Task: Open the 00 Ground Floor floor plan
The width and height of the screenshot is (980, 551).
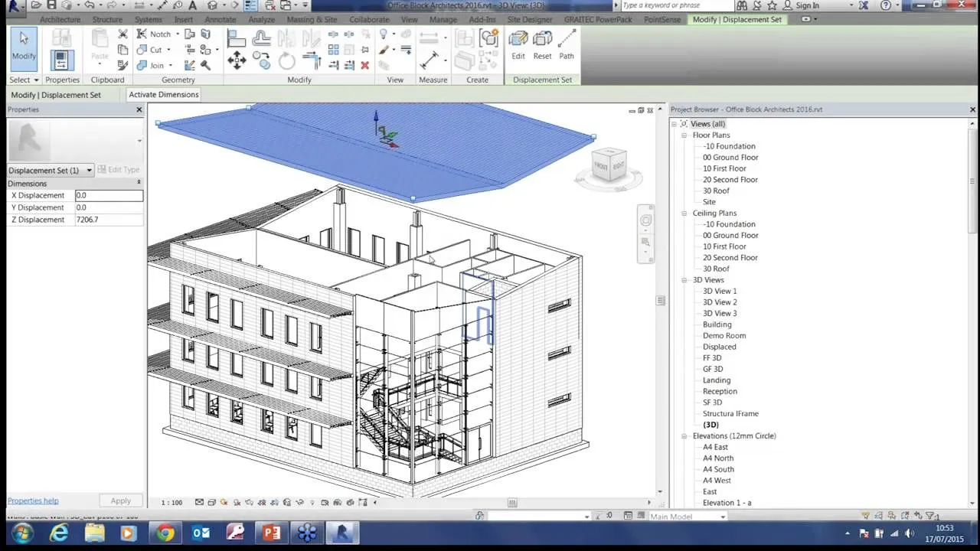Action: (730, 158)
